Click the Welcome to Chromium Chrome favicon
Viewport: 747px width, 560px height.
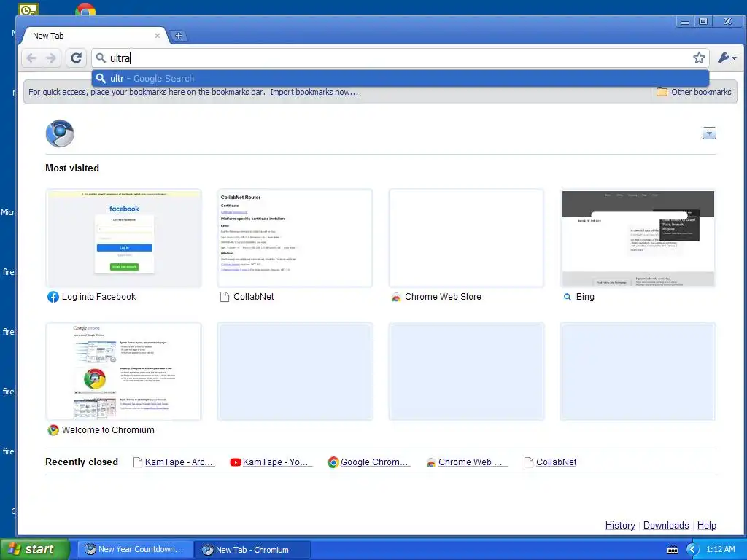[53, 430]
